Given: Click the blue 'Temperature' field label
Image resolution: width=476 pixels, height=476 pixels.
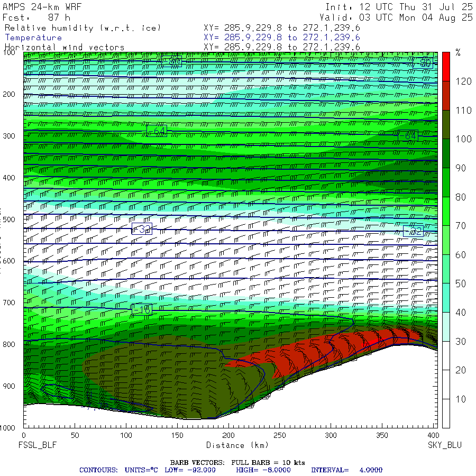Looking at the screenshot, I should 33,38.
